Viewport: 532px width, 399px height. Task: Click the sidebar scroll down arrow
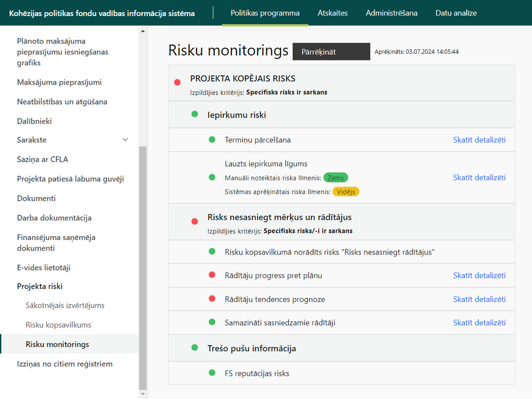(x=143, y=394)
